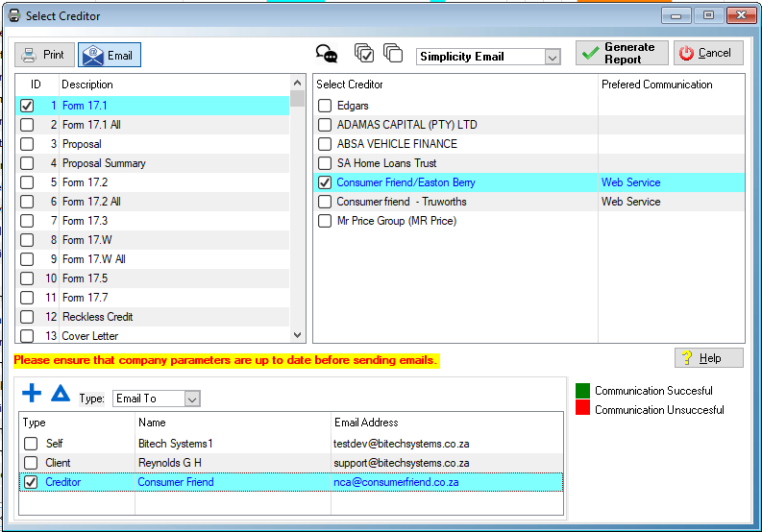The width and height of the screenshot is (762, 532).
Task: Click the blue triangle edit recipient icon
Action: (x=61, y=393)
